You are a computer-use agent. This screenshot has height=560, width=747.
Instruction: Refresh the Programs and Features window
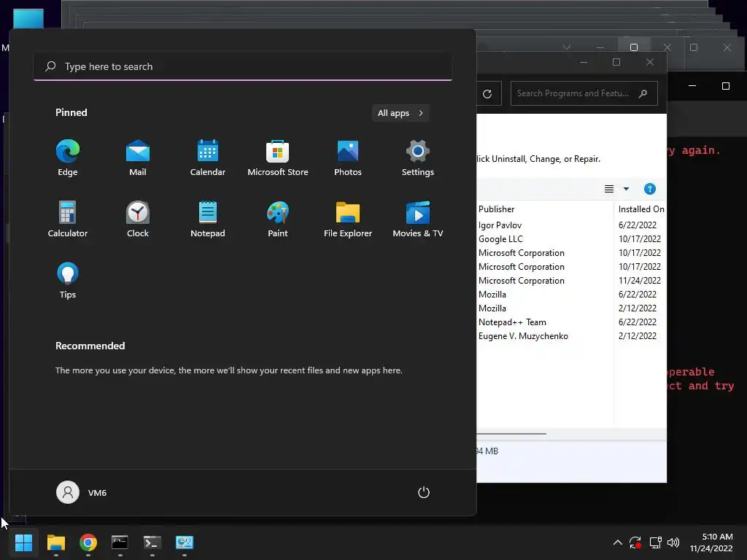pos(487,94)
